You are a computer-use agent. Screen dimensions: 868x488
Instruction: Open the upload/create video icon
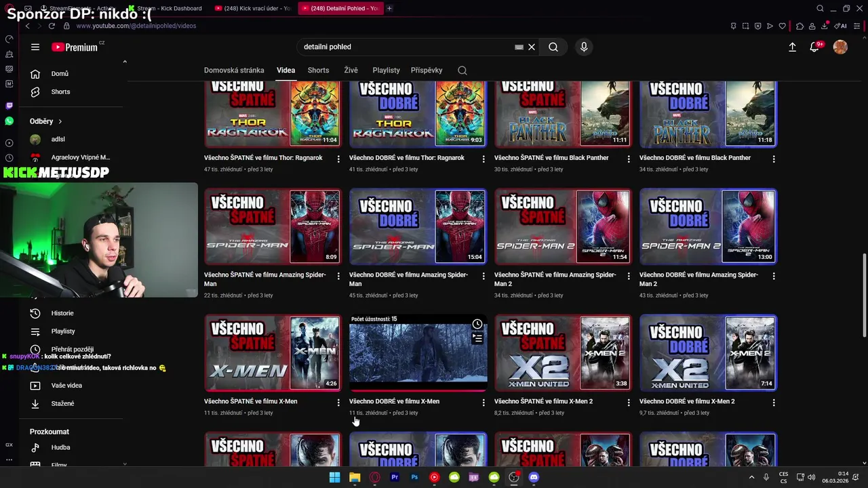point(792,47)
